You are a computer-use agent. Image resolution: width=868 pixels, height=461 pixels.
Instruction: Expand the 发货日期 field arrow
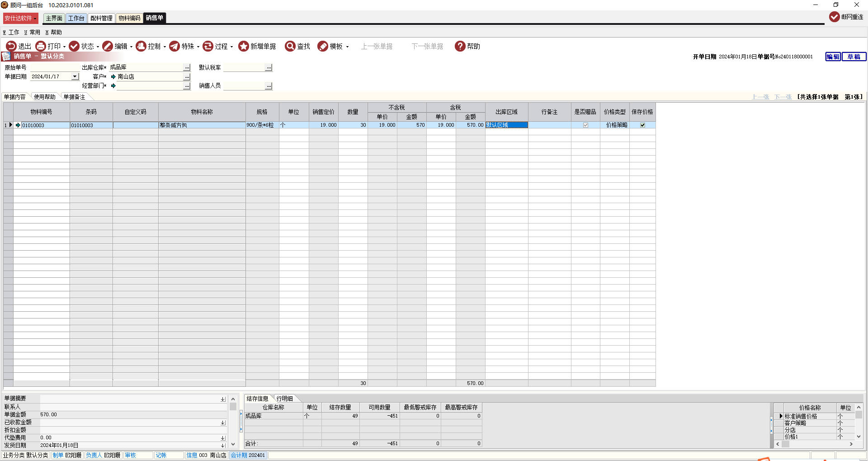(x=223, y=446)
